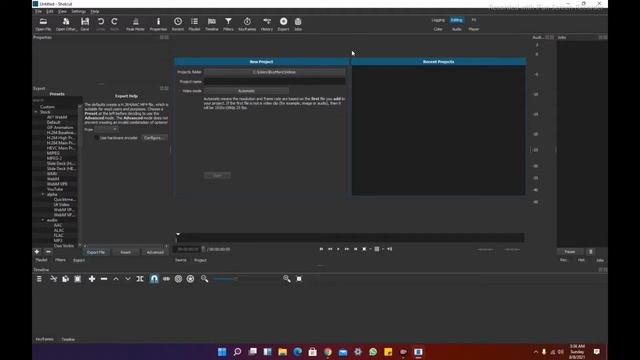The width and height of the screenshot is (640, 360).
Task: Click the Project name input field
Action: pyautogui.click(x=274, y=81)
